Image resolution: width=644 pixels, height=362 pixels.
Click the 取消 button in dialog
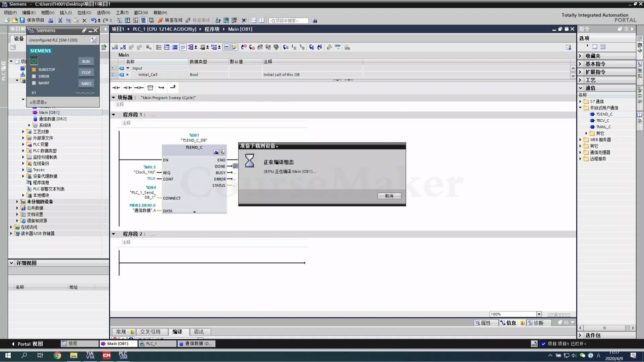coord(389,196)
